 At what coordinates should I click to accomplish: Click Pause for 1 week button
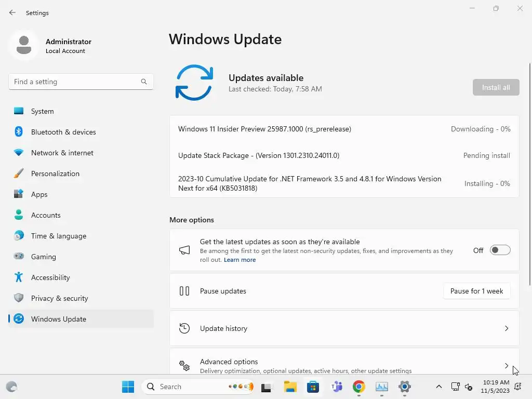pyautogui.click(x=476, y=291)
